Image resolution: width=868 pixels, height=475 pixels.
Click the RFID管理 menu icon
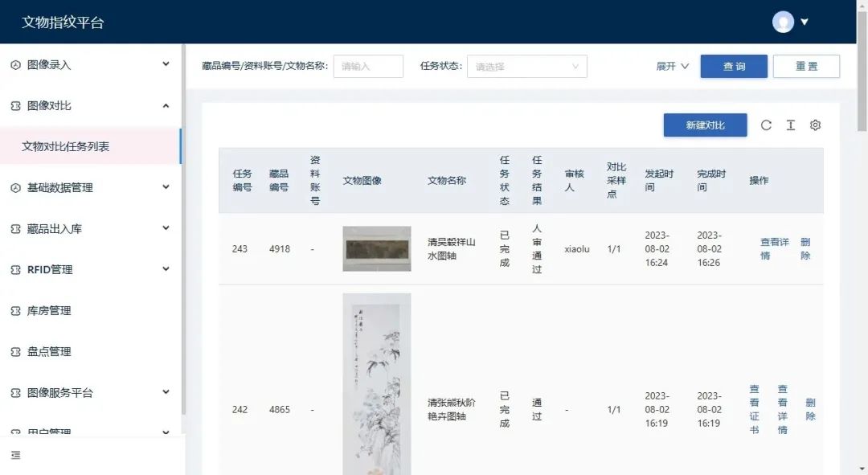(15, 269)
